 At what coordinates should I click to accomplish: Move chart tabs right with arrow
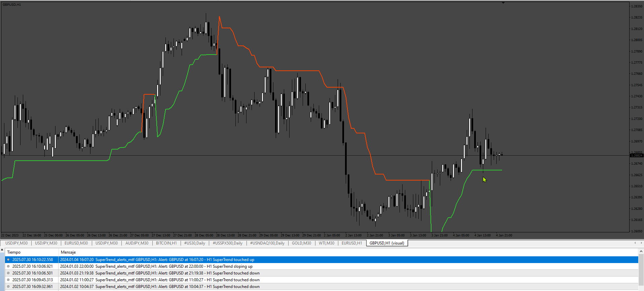pos(641,243)
